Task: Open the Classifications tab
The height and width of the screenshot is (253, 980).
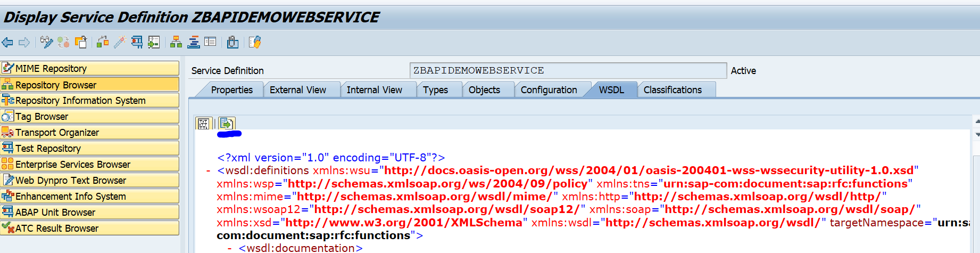Action: 672,90
